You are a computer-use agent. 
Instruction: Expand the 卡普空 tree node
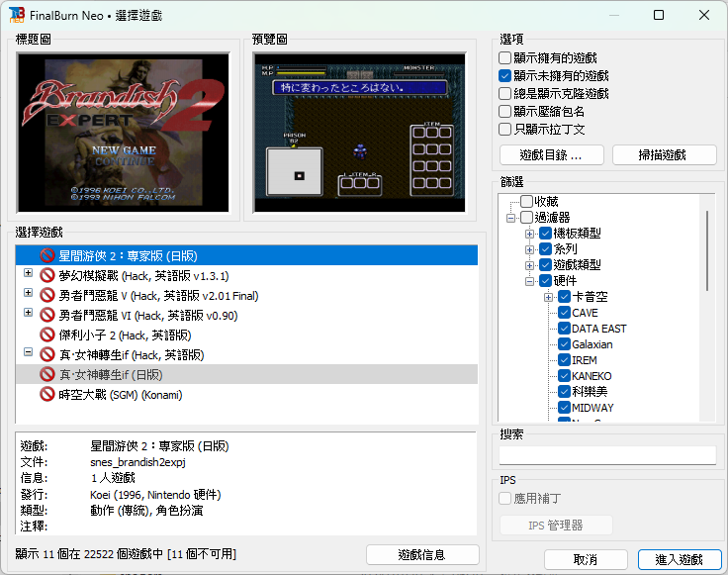click(548, 297)
